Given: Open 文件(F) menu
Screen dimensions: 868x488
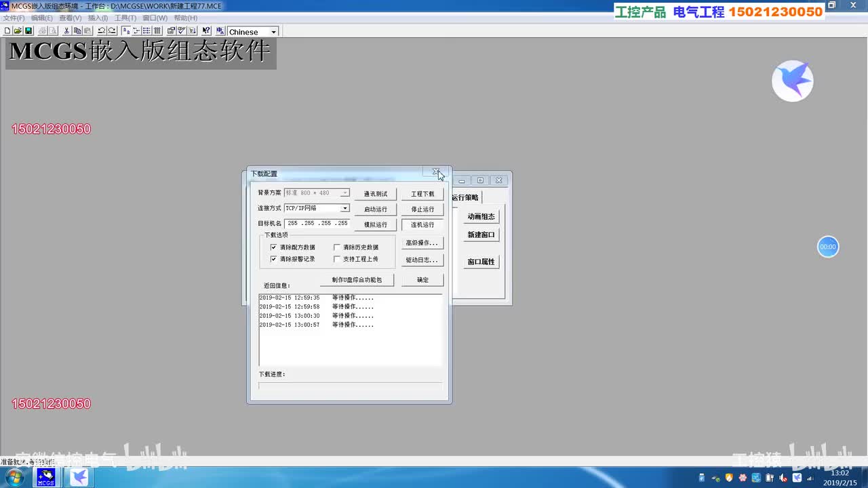Looking at the screenshot, I should tap(14, 18).
